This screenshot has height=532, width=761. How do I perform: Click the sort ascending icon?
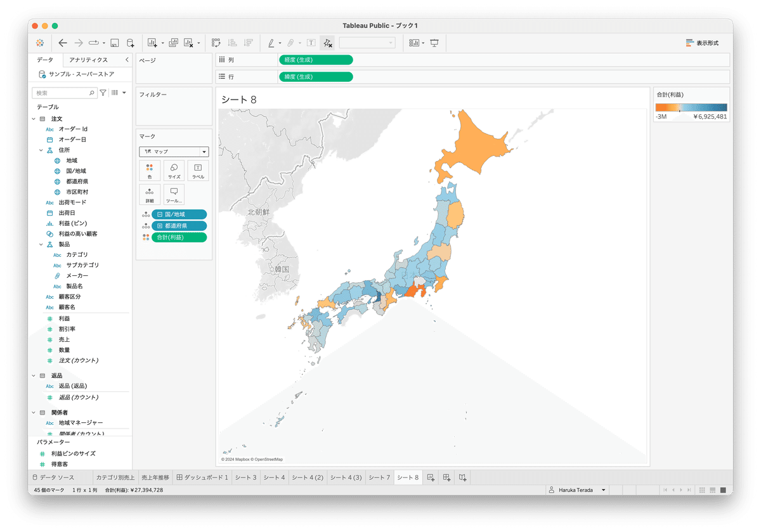coord(232,42)
